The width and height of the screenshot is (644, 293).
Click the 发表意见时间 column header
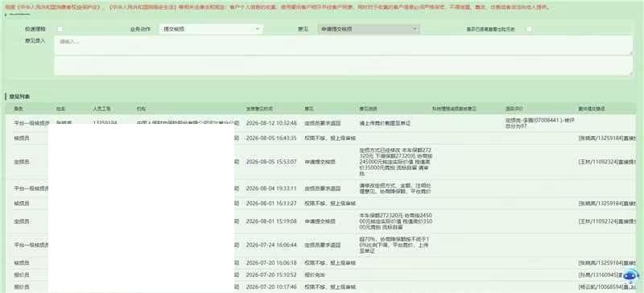(259, 109)
